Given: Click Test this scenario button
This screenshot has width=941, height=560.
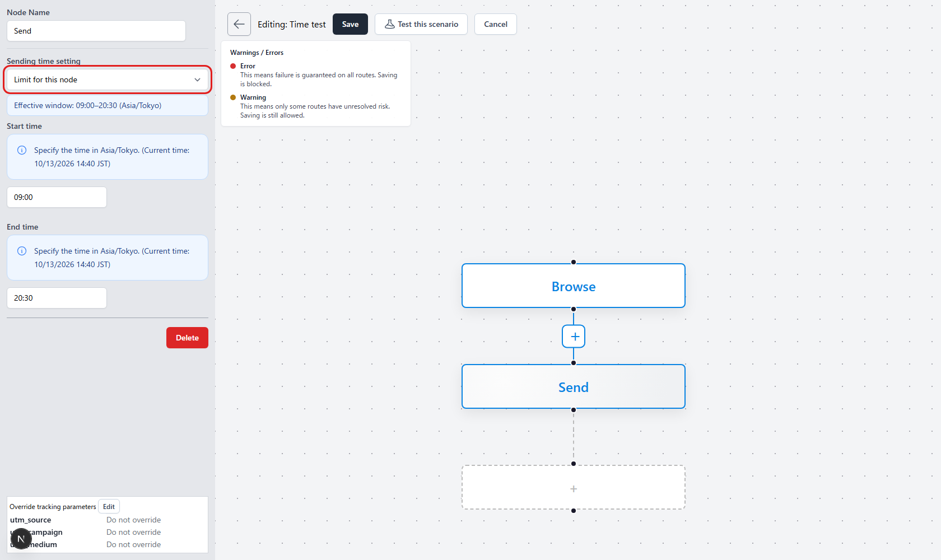Looking at the screenshot, I should pos(421,24).
